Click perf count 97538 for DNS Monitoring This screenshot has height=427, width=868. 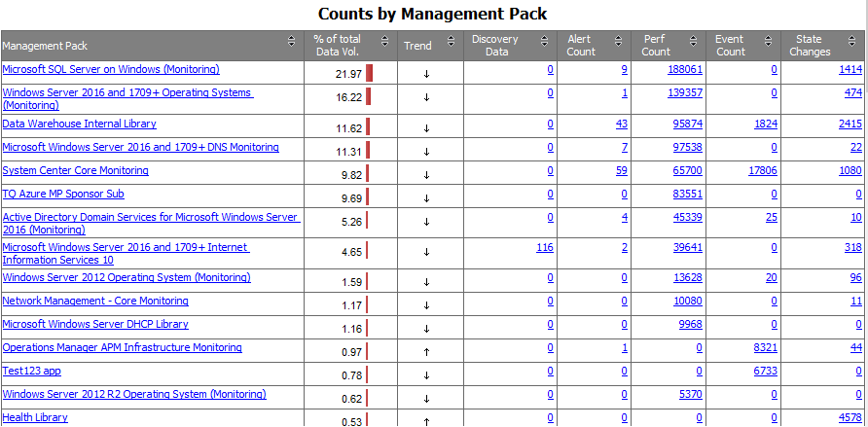tap(688, 147)
